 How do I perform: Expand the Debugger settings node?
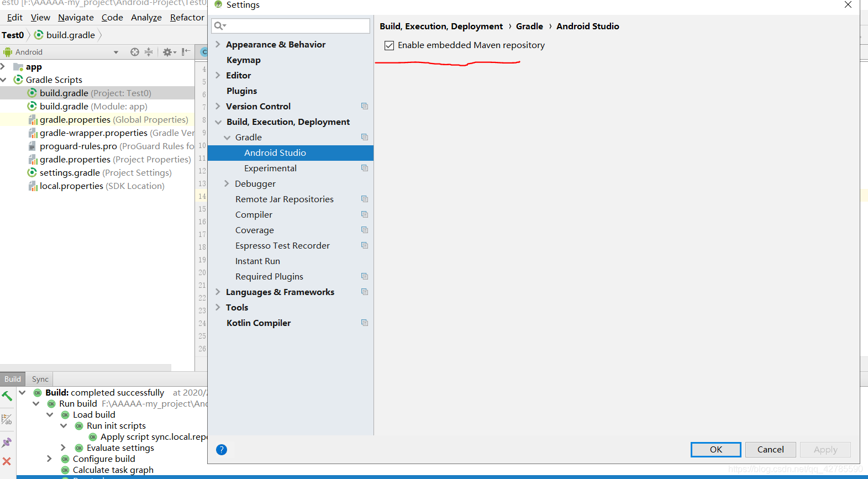pyautogui.click(x=227, y=183)
